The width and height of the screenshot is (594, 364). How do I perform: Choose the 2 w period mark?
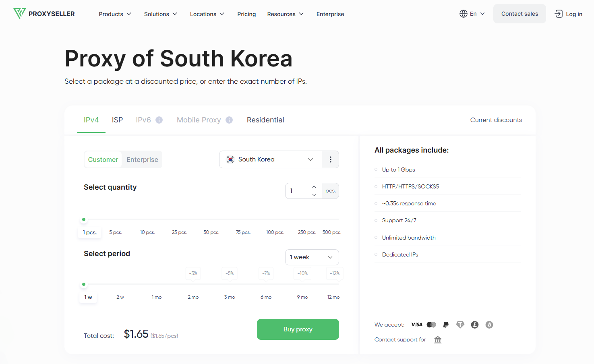120,297
